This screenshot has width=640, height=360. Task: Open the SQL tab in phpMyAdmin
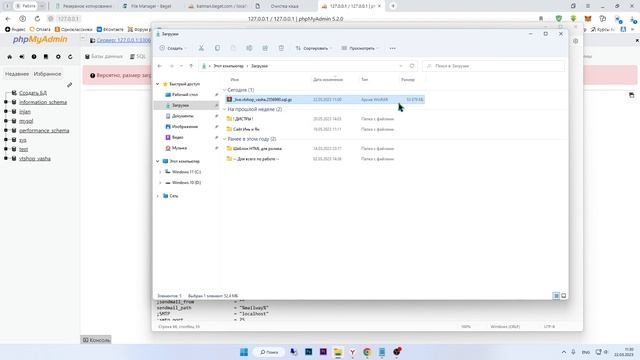138,56
